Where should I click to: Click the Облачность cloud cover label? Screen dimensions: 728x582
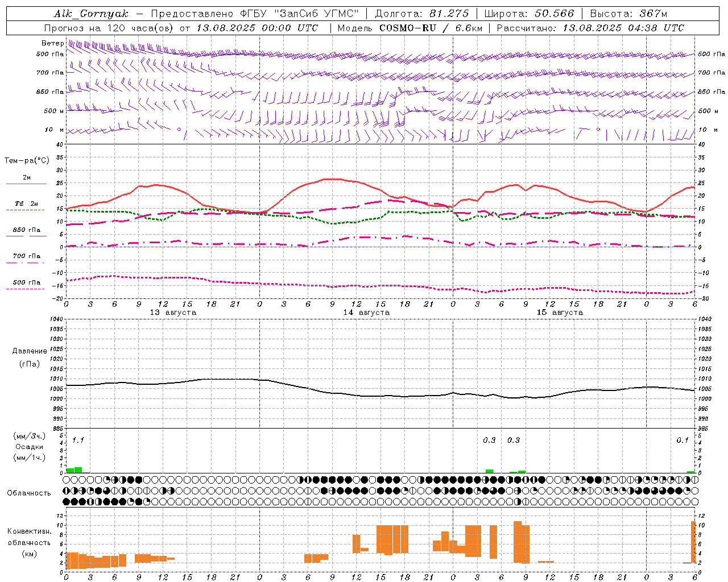pos(29,493)
